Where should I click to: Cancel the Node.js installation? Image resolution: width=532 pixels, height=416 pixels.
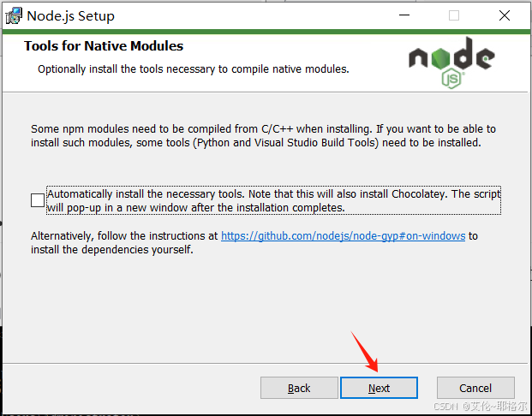[x=475, y=388]
